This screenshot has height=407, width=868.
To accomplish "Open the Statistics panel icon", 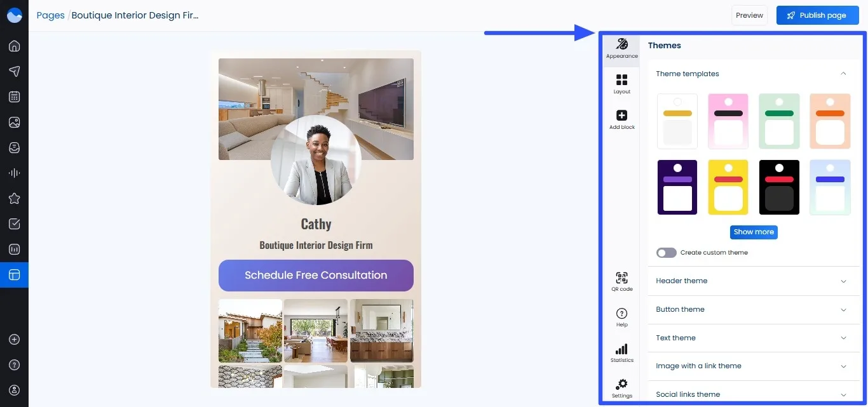I will click(x=621, y=352).
